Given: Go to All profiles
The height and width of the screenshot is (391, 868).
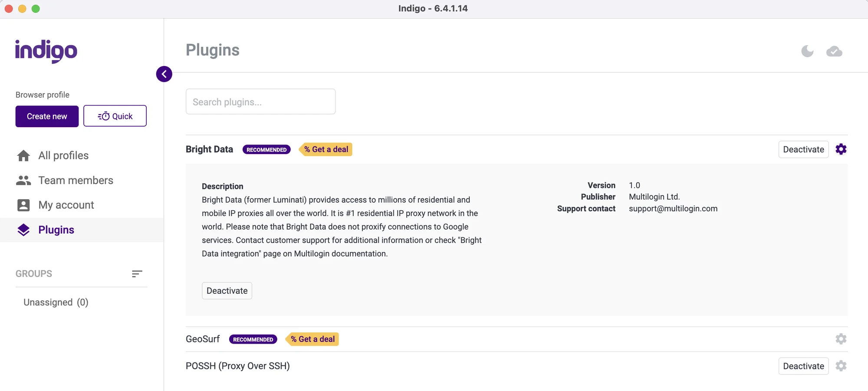Looking at the screenshot, I should click(x=63, y=155).
